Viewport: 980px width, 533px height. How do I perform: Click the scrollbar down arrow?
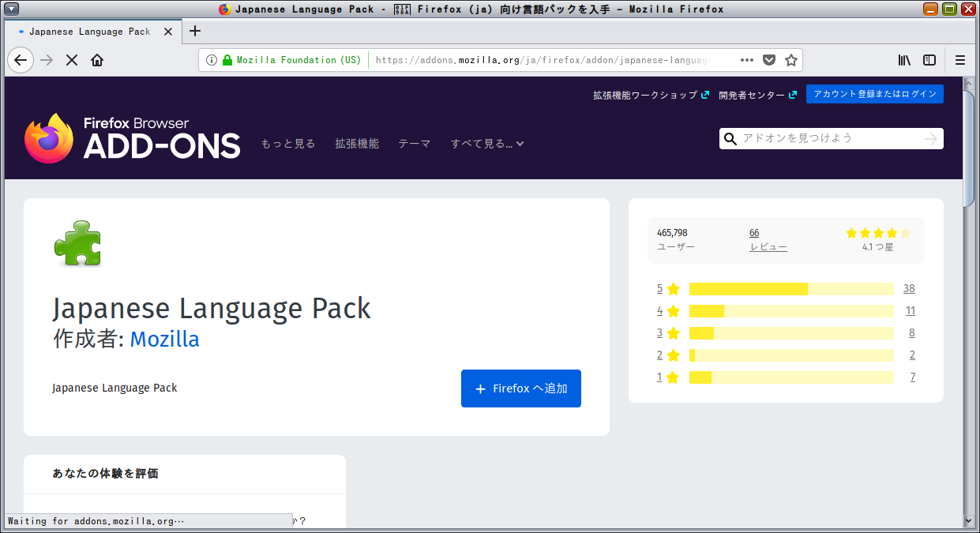(970, 521)
